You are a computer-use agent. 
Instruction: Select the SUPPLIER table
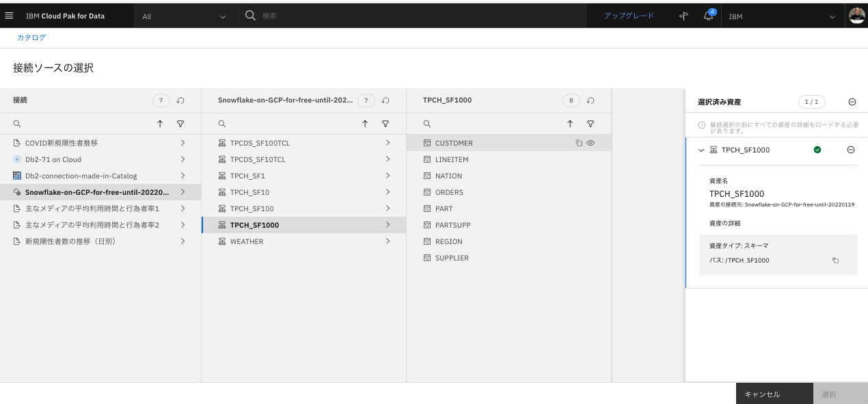pyautogui.click(x=509, y=258)
